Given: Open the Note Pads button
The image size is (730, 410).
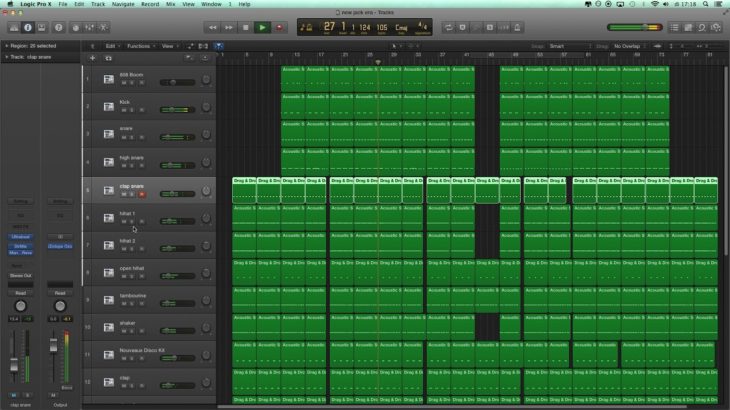Looking at the screenshot, I should pos(688,27).
